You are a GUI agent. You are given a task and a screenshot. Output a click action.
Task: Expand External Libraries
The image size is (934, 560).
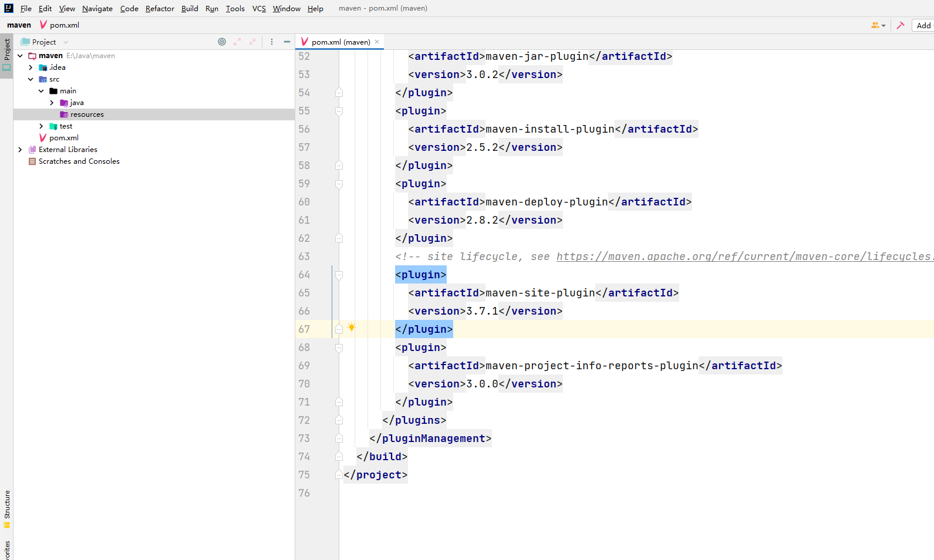pyautogui.click(x=20, y=150)
